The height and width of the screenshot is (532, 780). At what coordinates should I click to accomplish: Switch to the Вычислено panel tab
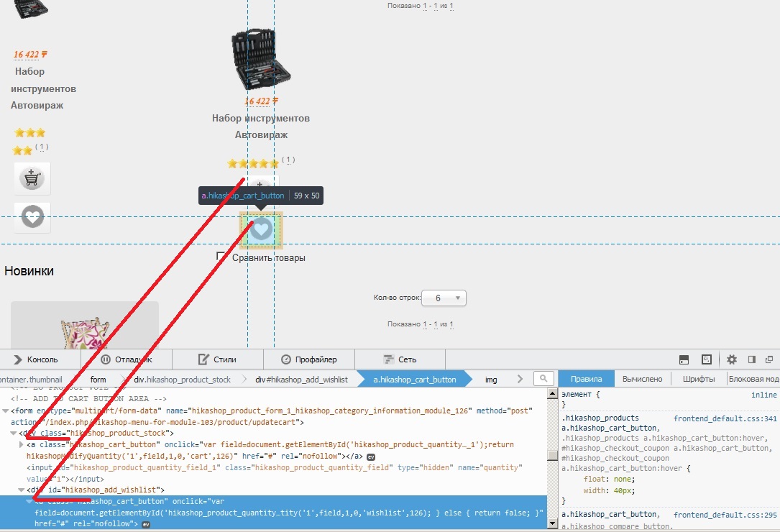pos(642,379)
